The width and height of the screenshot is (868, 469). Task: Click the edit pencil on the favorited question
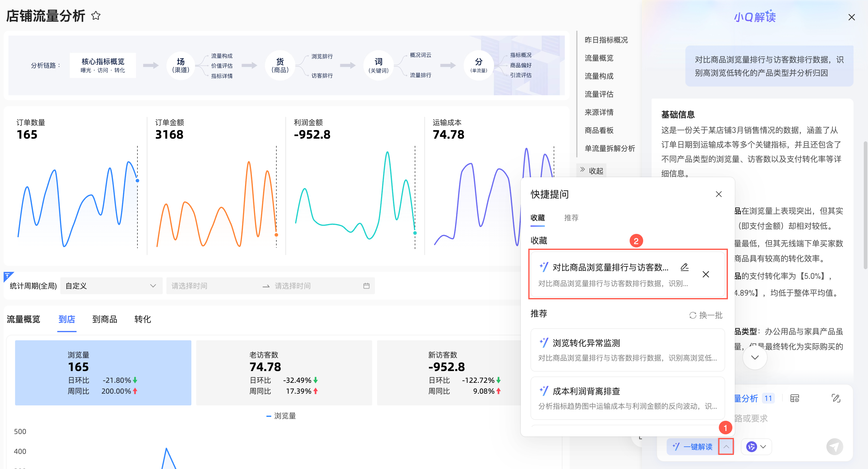[x=684, y=267]
